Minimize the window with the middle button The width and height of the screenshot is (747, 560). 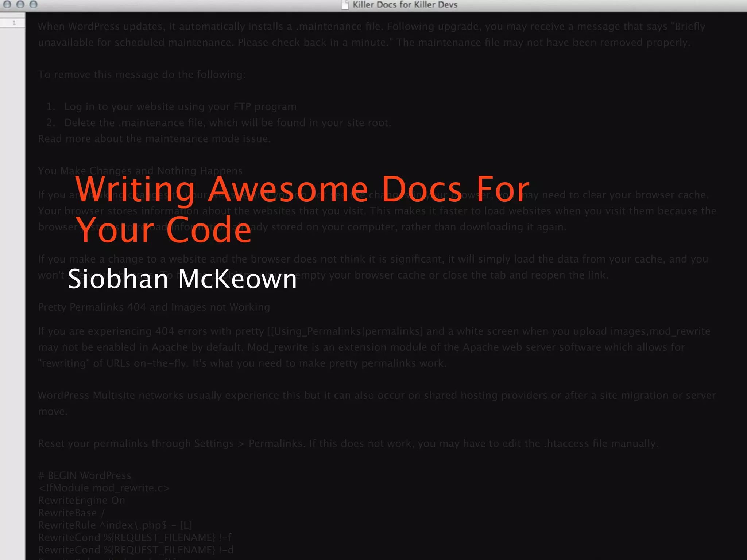pyautogui.click(x=20, y=5)
